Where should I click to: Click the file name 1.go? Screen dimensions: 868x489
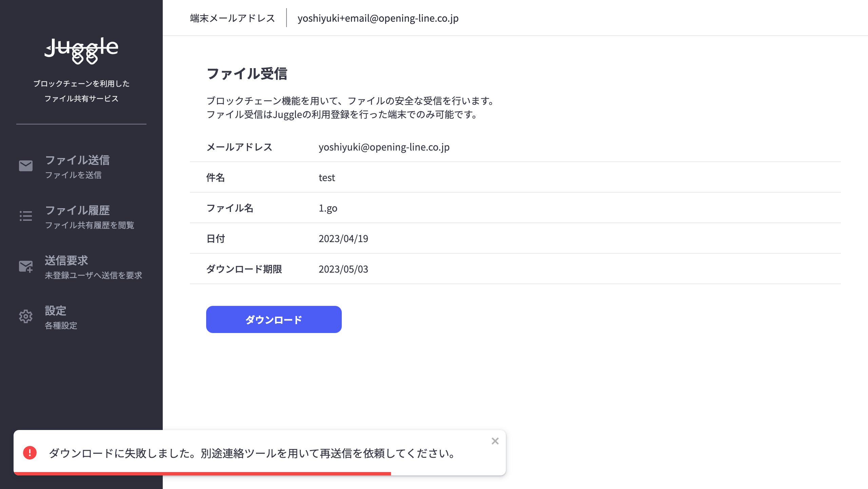click(x=328, y=208)
